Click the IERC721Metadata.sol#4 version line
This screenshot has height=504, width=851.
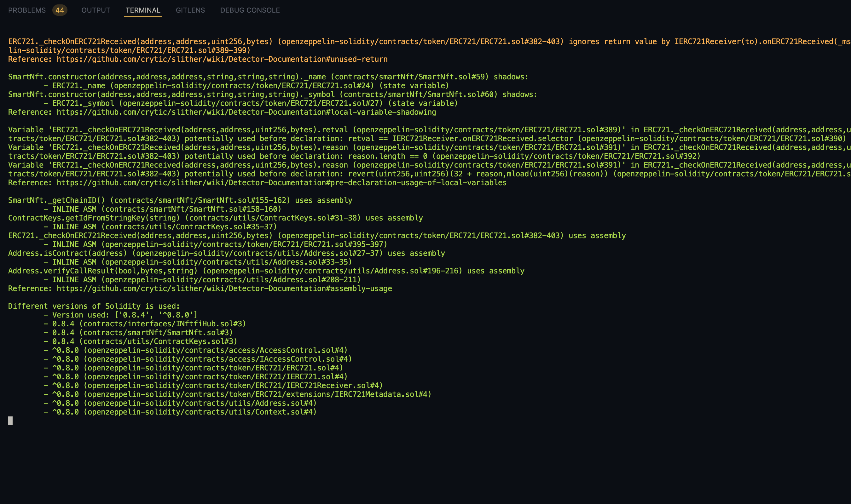tap(237, 395)
